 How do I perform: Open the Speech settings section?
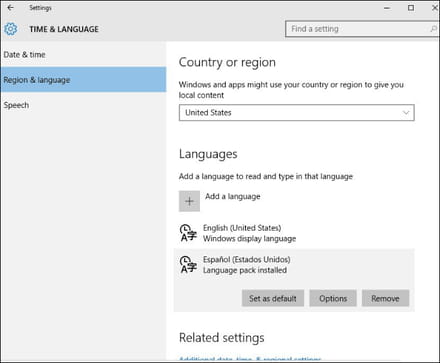click(83, 105)
